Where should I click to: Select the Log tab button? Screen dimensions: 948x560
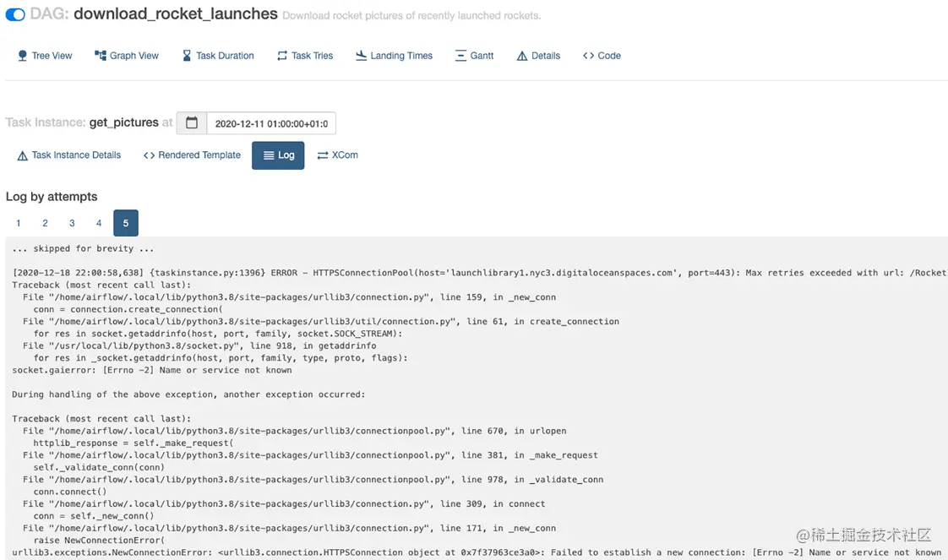[278, 155]
